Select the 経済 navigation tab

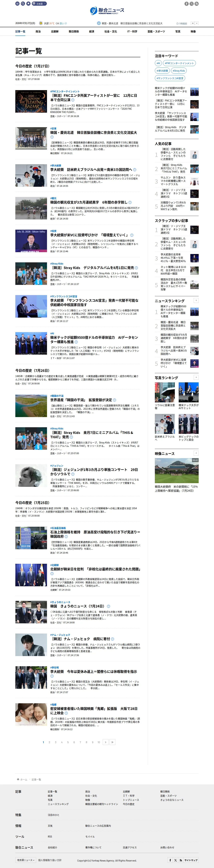coord(91,32)
